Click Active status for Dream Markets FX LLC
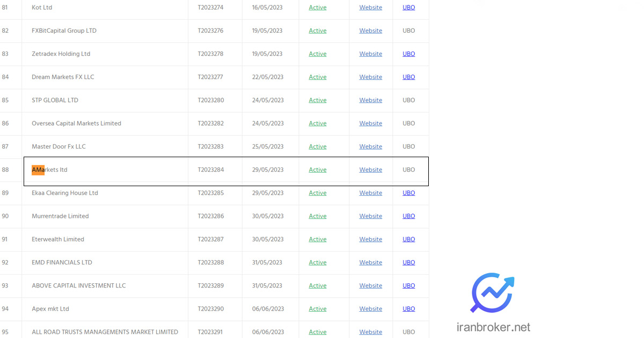Viewport: 644px width, 338px height. 318,77
